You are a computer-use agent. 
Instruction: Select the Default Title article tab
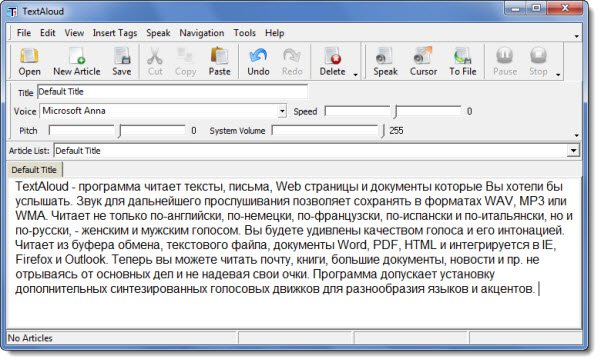pos(34,170)
